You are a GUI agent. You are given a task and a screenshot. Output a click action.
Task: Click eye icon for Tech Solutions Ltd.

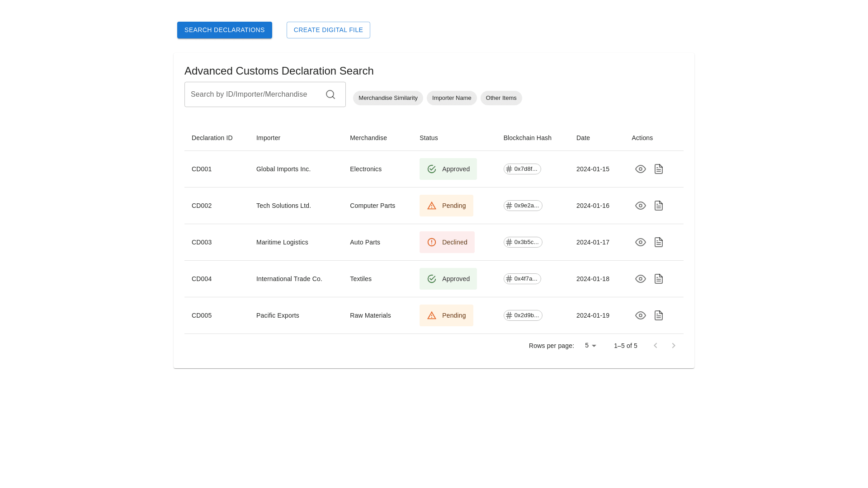pos(640,206)
